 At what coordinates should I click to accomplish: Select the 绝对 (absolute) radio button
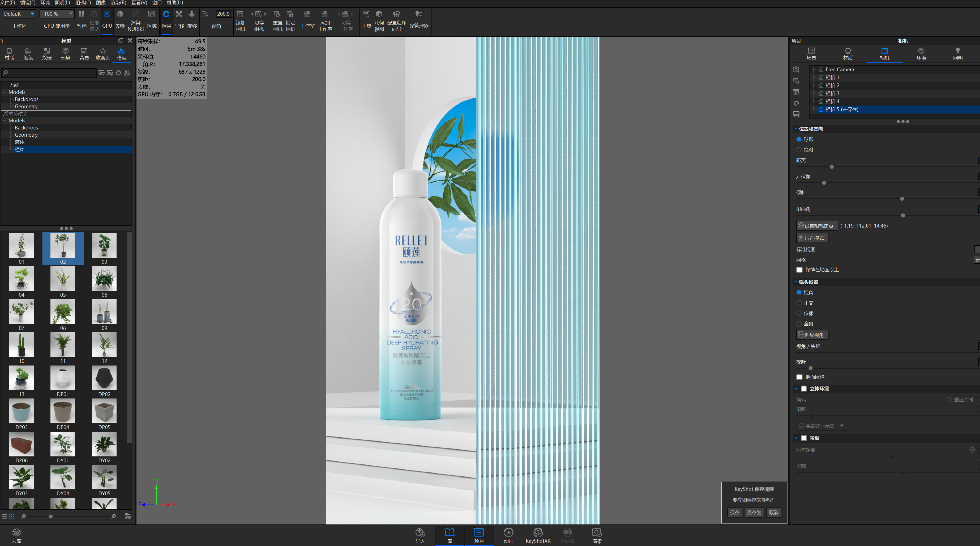tap(799, 150)
